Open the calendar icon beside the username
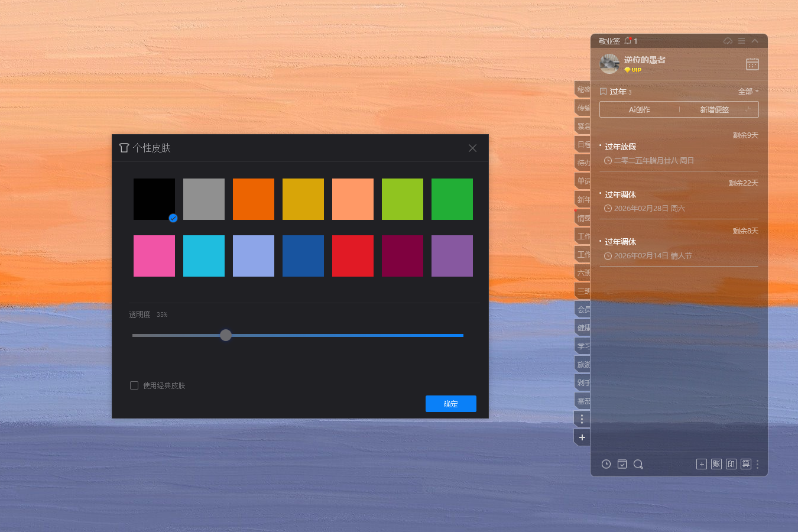This screenshot has width=798, height=532. pos(752,64)
